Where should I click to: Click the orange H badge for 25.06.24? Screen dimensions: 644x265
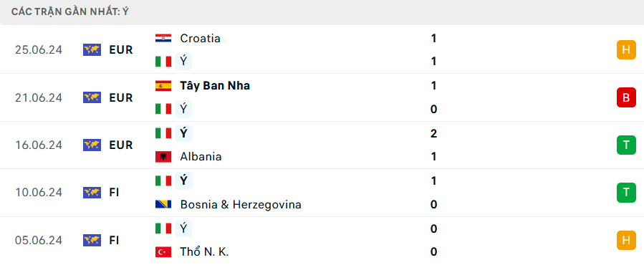tap(626, 49)
